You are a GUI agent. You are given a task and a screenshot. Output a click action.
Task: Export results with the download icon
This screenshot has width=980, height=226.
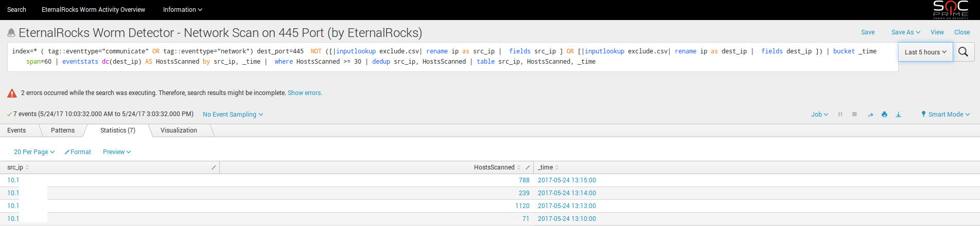click(x=898, y=115)
